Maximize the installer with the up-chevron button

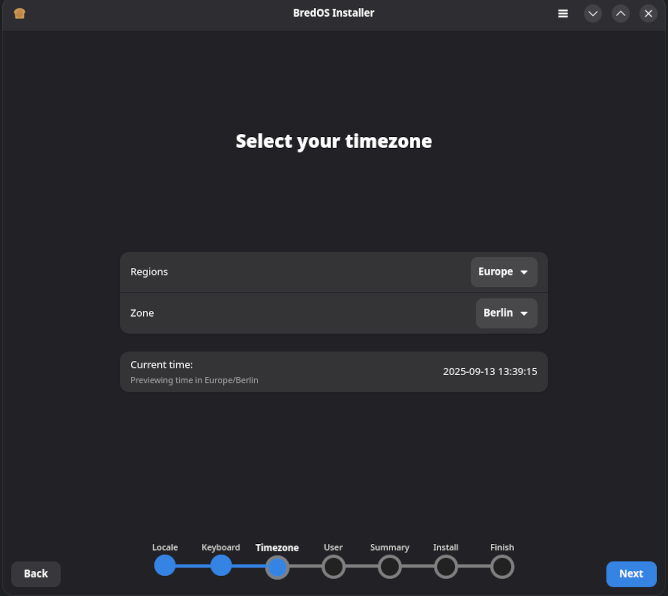pos(621,14)
